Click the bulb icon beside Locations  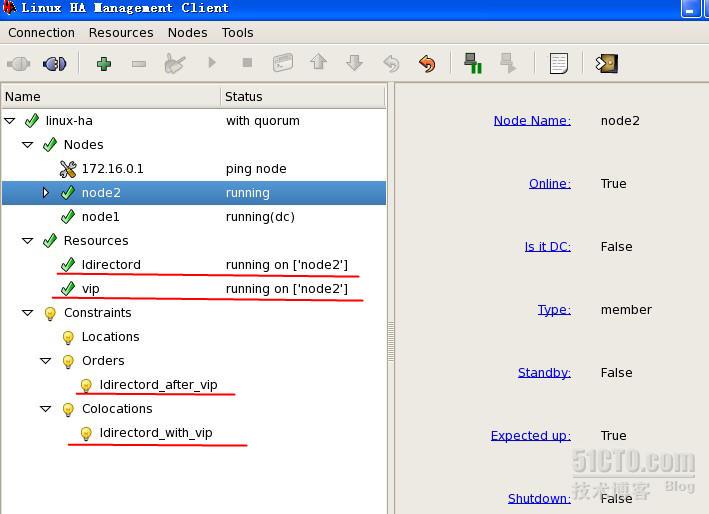68,337
